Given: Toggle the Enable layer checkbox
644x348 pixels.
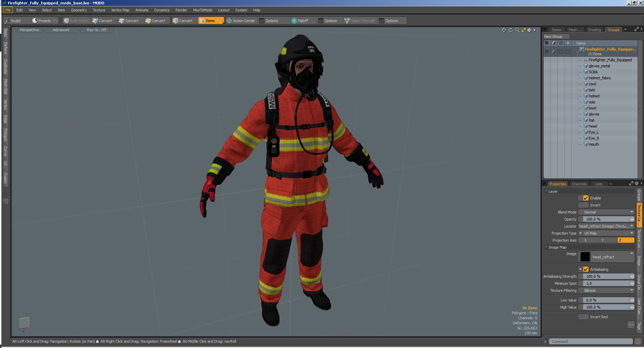Looking at the screenshot, I should click(586, 198).
